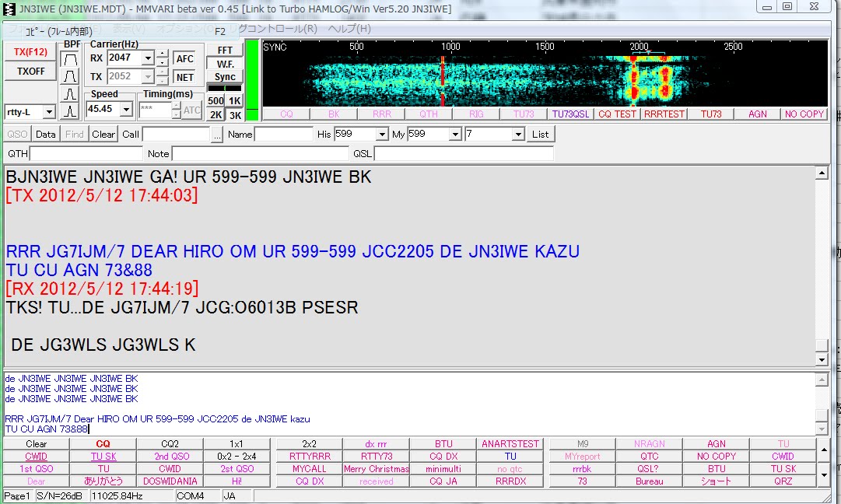Set spectrum width to 500 Hz
The image size is (841, 504).
tap(216, 101)
